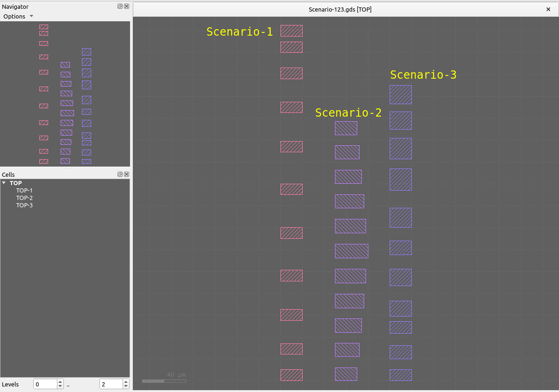The image size is (559, 392).
Task: Increase the minimum Levels value by one
Action: (x=60, y=382)
